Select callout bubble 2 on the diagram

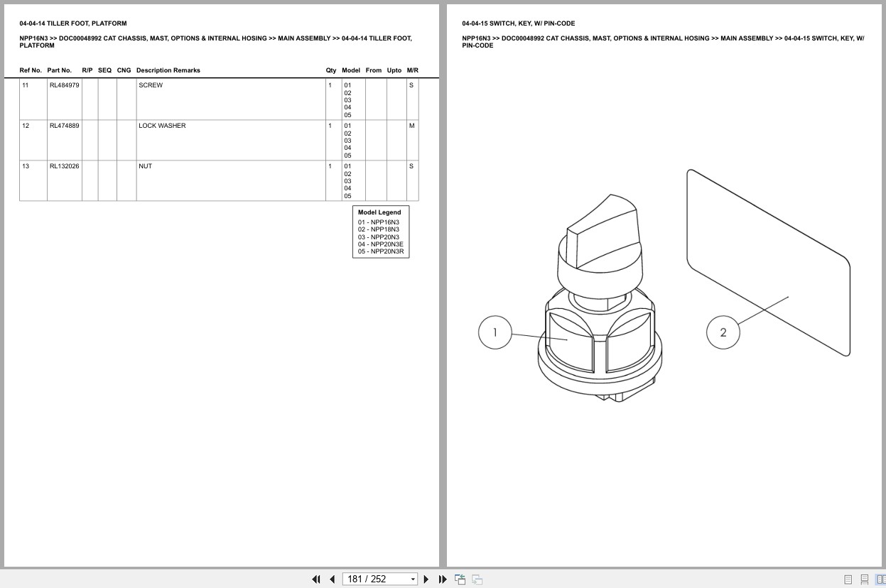tap(723, 332)
